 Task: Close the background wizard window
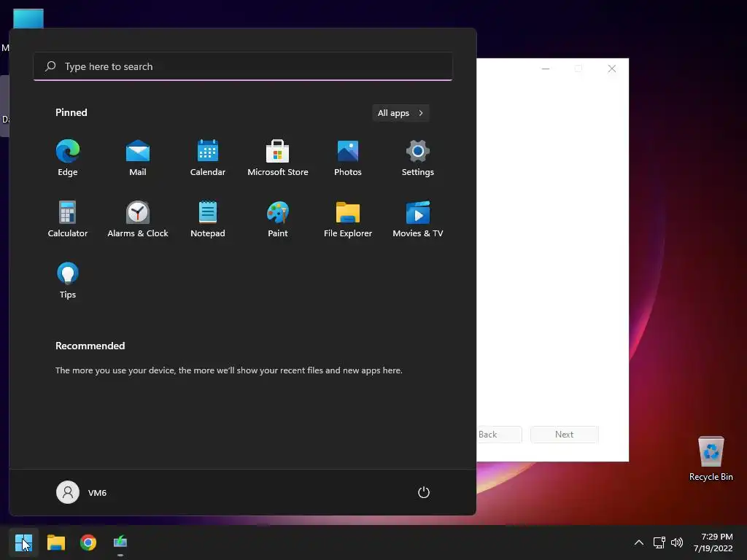pos(612,69)
